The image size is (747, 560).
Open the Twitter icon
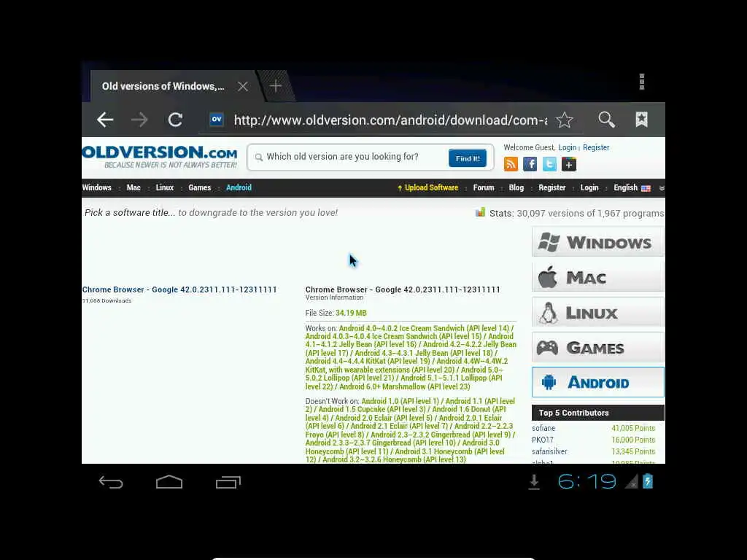tap(549, 164)
